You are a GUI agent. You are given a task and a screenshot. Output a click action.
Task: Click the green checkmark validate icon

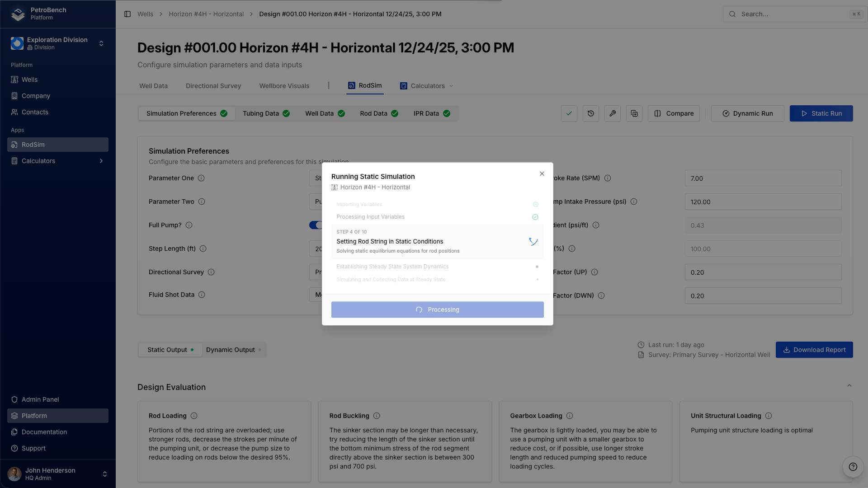point(569,113)
